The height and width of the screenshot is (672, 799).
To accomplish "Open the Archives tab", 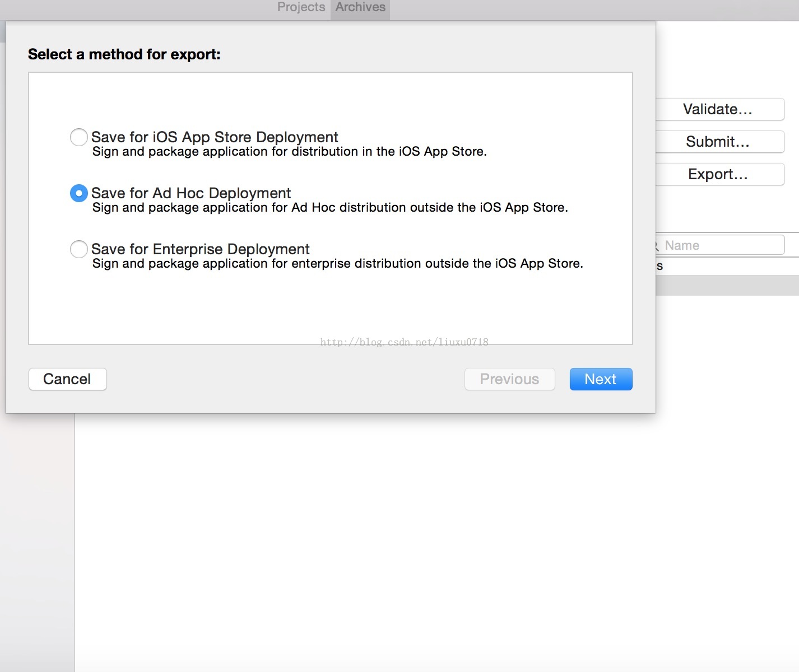I will (x=360, y=7).
